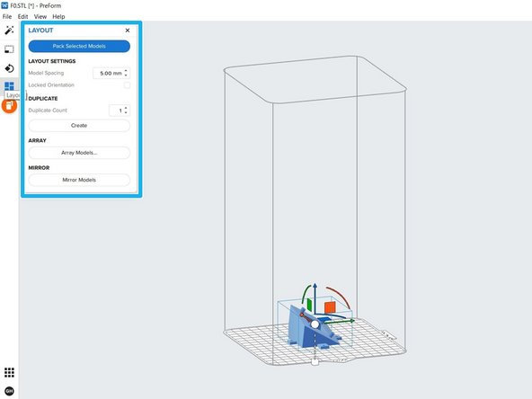Screen dimensions: 532x399
Task: Click the DUPLICATE section heading
Action: 43,98
